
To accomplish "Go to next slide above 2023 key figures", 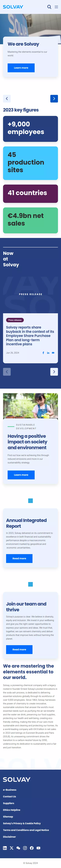I will coord(54,98).
